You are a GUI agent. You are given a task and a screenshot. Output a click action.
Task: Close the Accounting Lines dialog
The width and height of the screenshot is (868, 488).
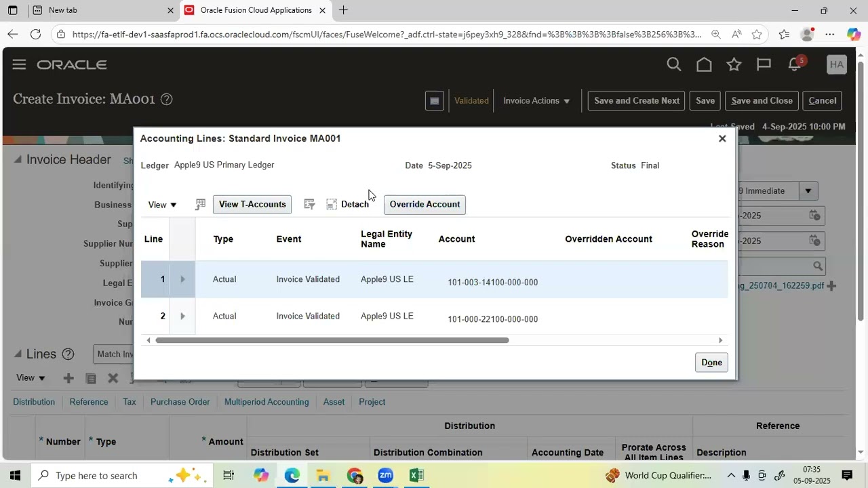click(722, 138)
